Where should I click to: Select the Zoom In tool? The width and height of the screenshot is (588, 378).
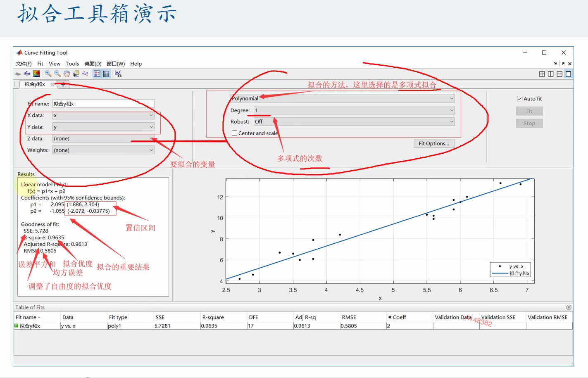pyautogui.click(x=48, y=74)
